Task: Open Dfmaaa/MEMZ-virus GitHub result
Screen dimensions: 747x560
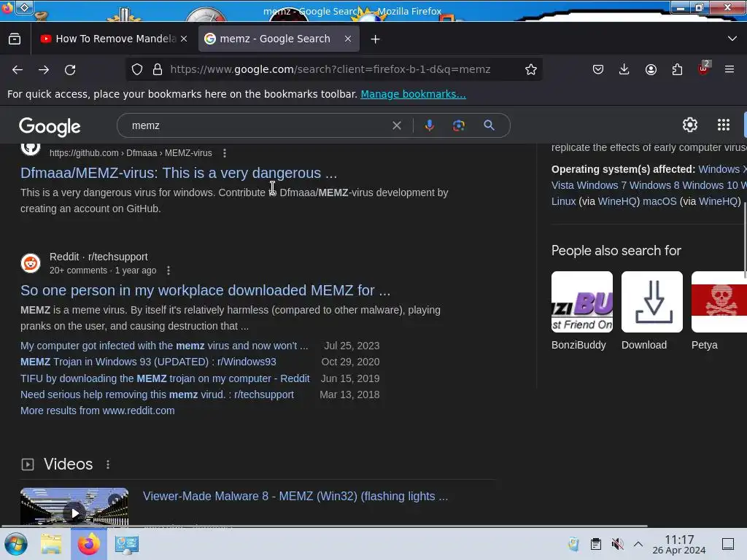Action: pos(179,173)
